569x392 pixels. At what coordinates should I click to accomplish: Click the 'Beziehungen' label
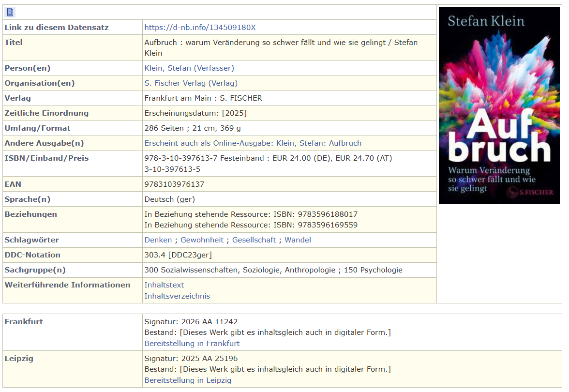[x=31, y=214]
